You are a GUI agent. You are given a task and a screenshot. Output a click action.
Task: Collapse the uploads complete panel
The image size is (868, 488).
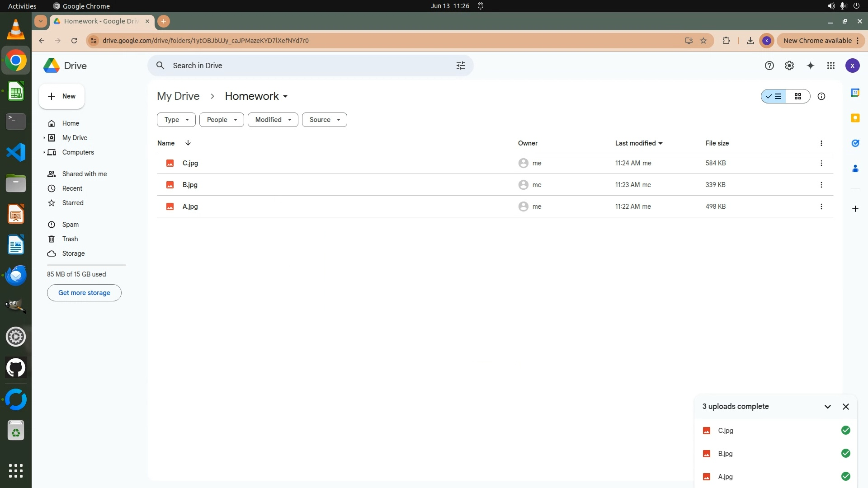(x=827, y=406)
